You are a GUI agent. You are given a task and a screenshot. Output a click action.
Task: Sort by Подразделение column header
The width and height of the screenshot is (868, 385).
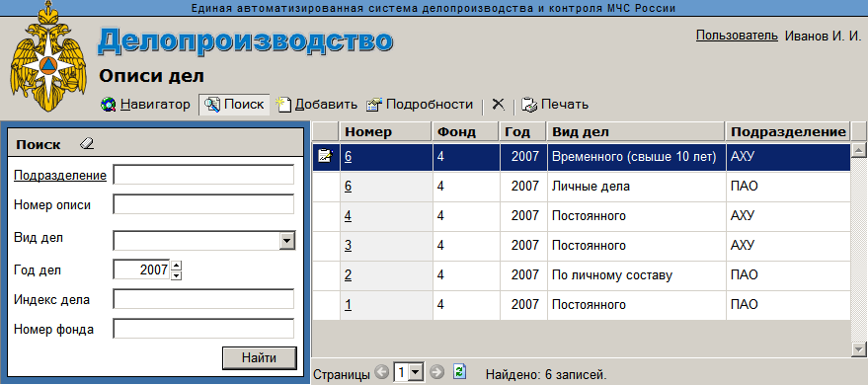788,131
